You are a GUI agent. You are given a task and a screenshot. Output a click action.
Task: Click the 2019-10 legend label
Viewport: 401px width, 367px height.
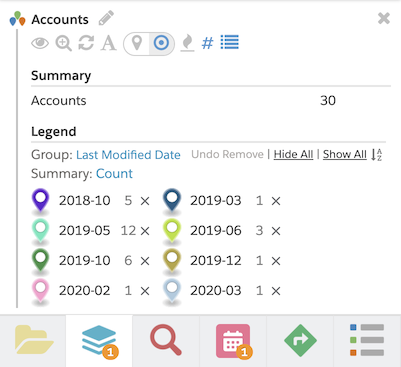[85, 261]
